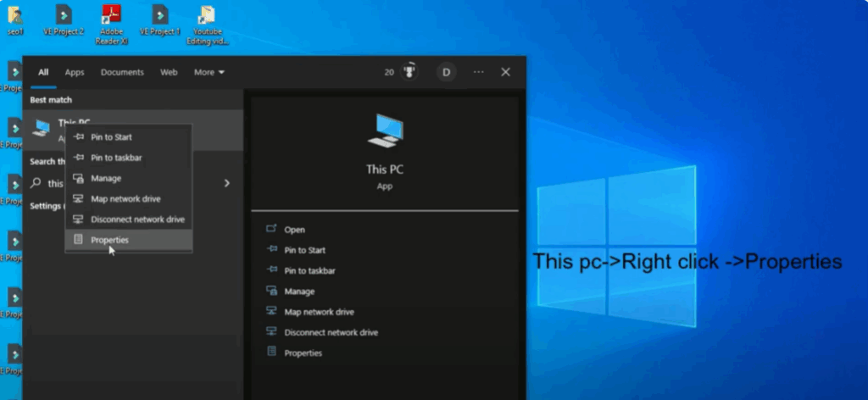Click the Microsoft Rewards medal icon
Viewport: 868px width, 400px height.
410,72
